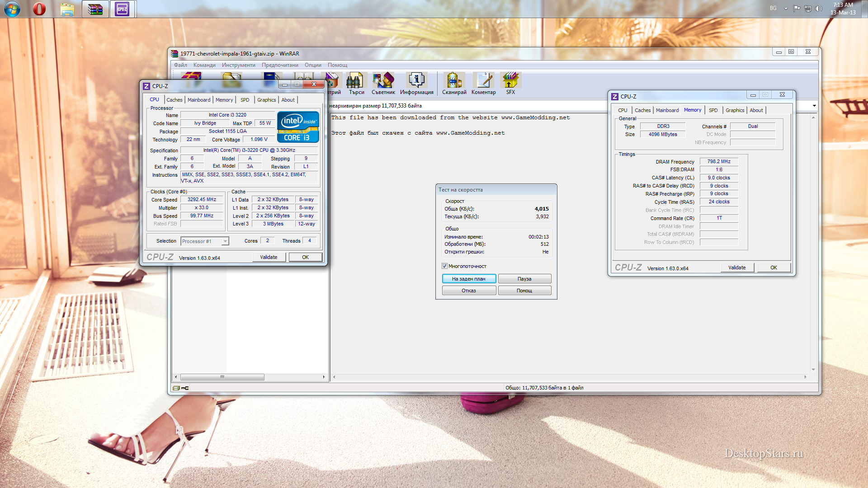Select SPD tab in right CPU-Z window
The height and width of the screenshot is (488, 868).
pyautogui.click(x=713, y=110)
